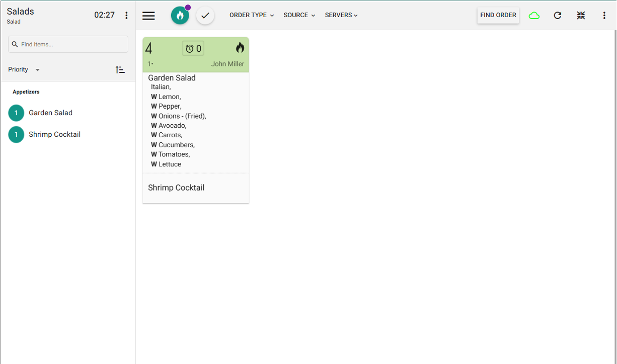Expand the Order Type dropdown
617x364 pixels.
point(252,15)
